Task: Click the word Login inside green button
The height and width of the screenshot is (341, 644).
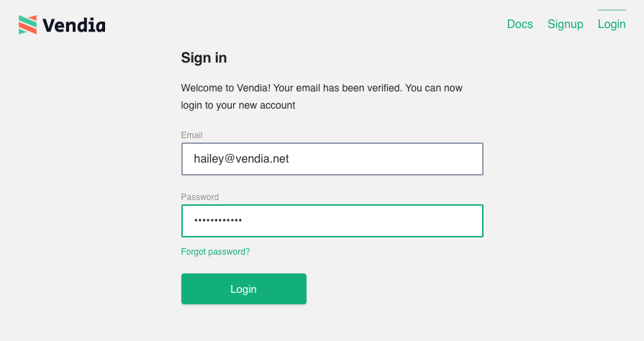Action: (x=243, y=289)
